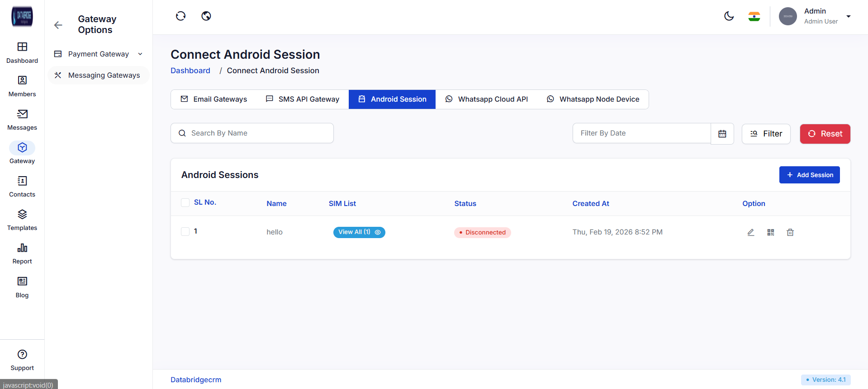Open Templates in the sidebar
The width and height of the screenshot is (868, 389).
click(22, 220)
